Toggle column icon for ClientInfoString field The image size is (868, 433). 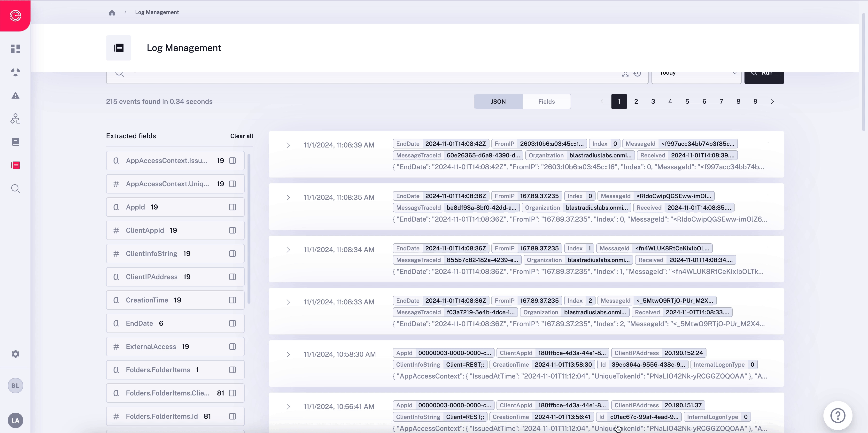point(232,253)
